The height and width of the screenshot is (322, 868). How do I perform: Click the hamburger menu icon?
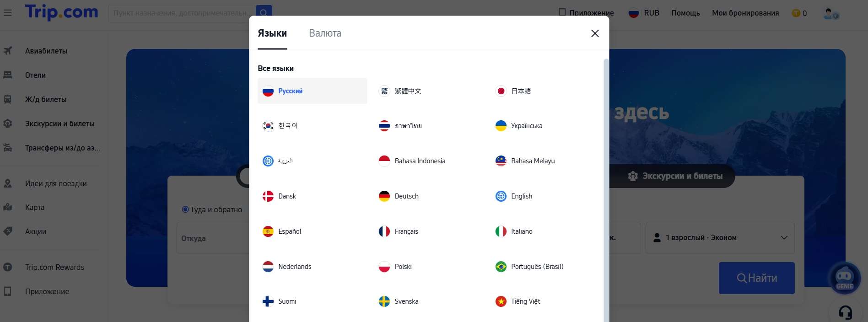coord(8,13)
